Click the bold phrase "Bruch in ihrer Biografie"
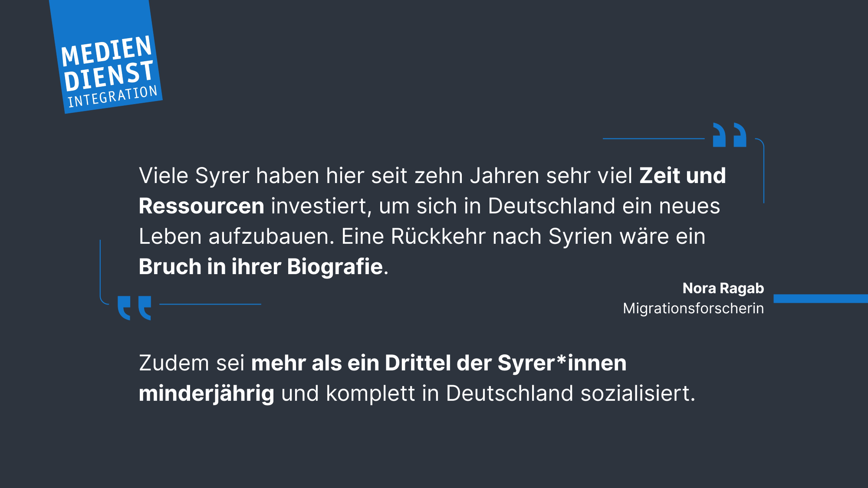 pyautogui.click(x=261, y=267)
